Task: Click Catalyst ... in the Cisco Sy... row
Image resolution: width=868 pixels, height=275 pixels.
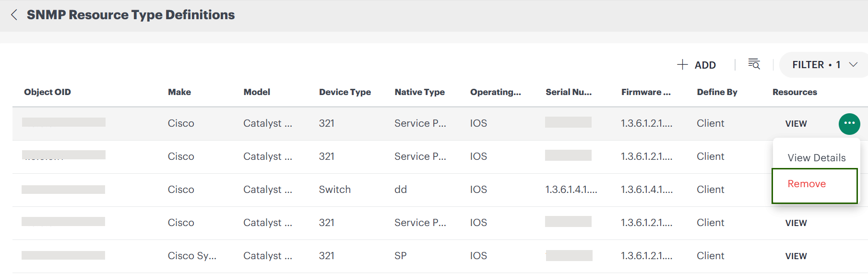Action: [x=268, y=256]
